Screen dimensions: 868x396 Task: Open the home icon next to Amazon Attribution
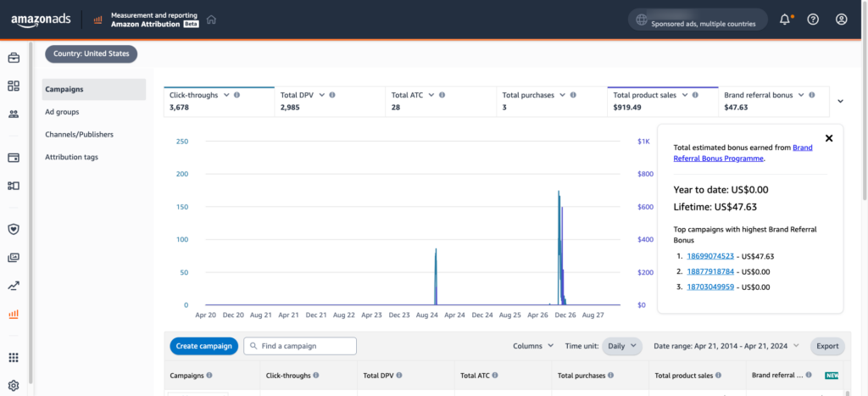(211, 20)
